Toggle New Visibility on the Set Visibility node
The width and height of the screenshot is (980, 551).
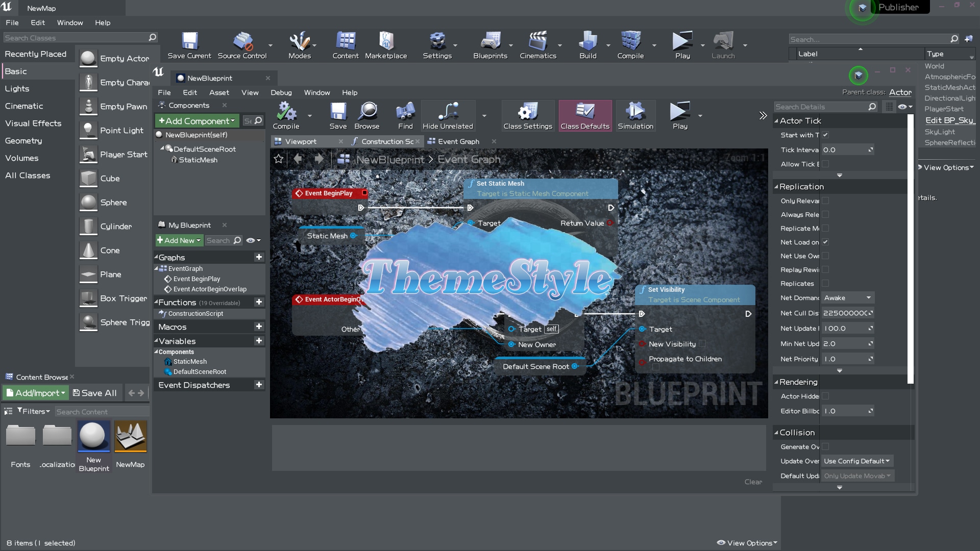pos(702,344)
